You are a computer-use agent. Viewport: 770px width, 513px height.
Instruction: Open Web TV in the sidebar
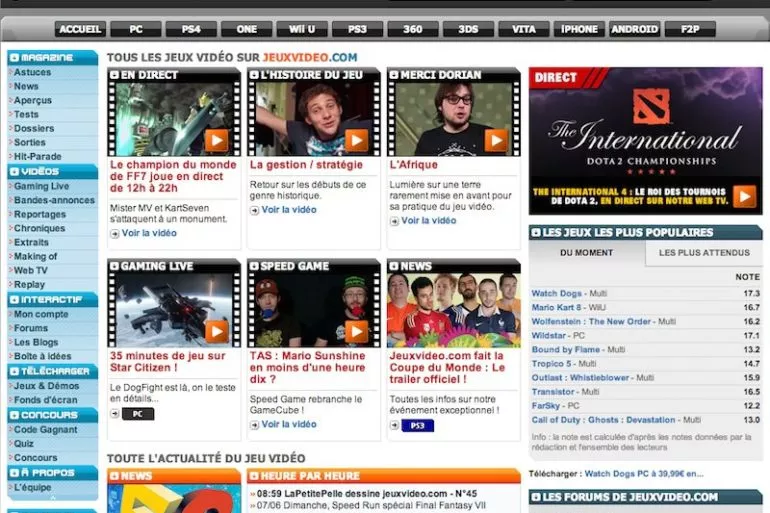point(30,270)
